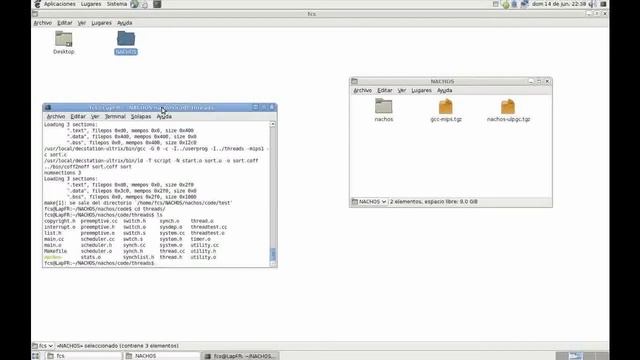This screenshot has width=640, height=360.
Task: Click the NACHOS window title bar icon
Action: (354, 81)
